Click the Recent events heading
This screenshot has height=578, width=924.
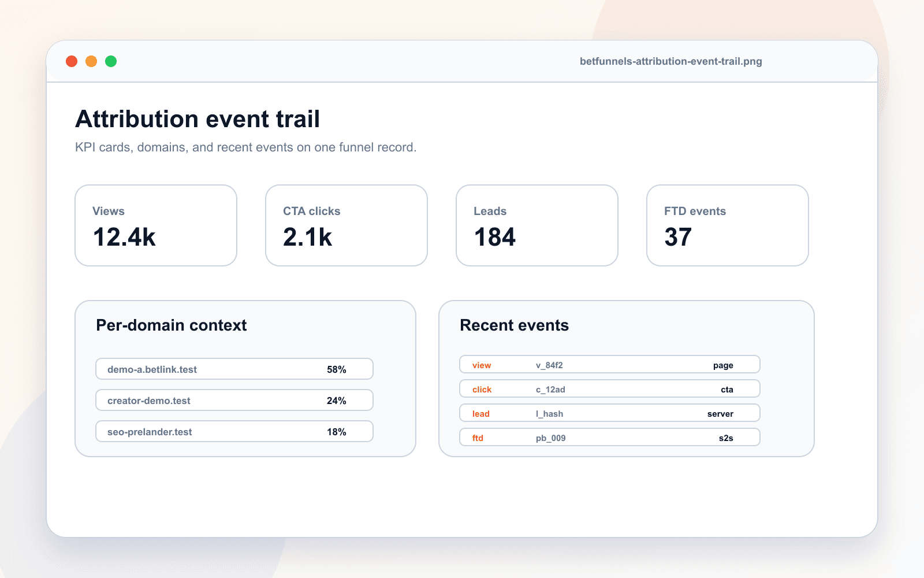click(515, 325)
